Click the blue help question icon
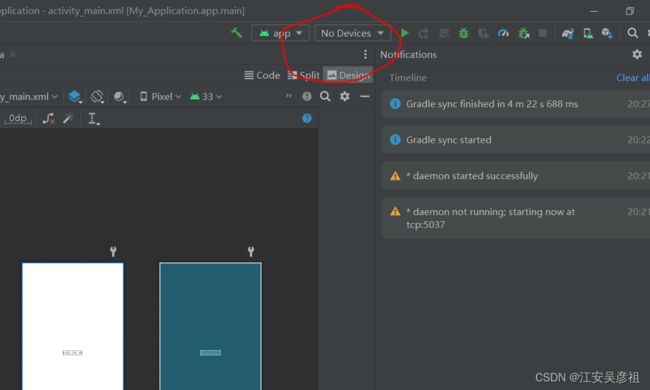Screen dimensions: 650x390 307,119
